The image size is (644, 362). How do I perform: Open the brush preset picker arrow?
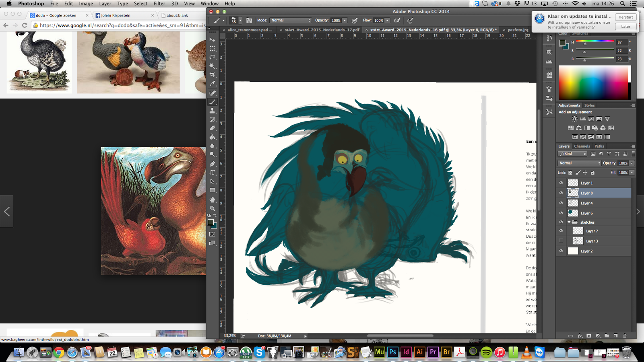pyautogui.click(x=240, y=21)
